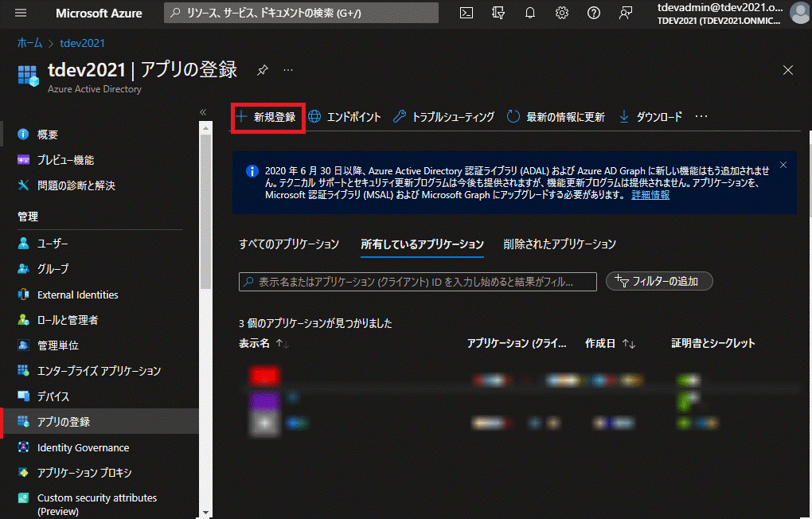
Task: Click 最新の情報に更新 to refresh
Action: click(556, 117)
